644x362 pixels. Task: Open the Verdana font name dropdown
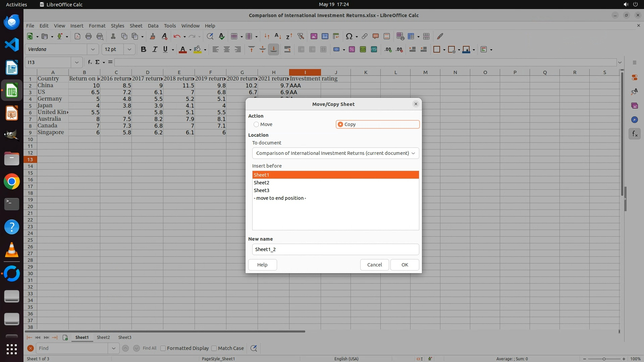click(x=93, y=49)
